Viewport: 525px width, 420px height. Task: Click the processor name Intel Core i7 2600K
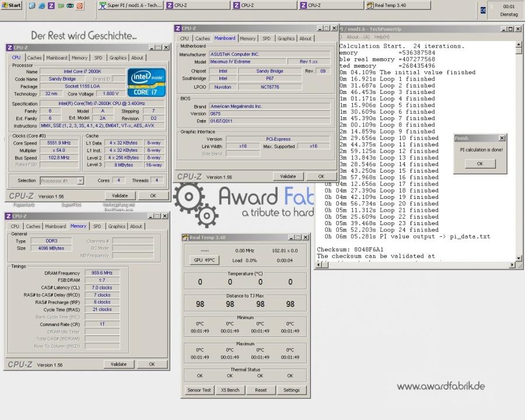82,71
